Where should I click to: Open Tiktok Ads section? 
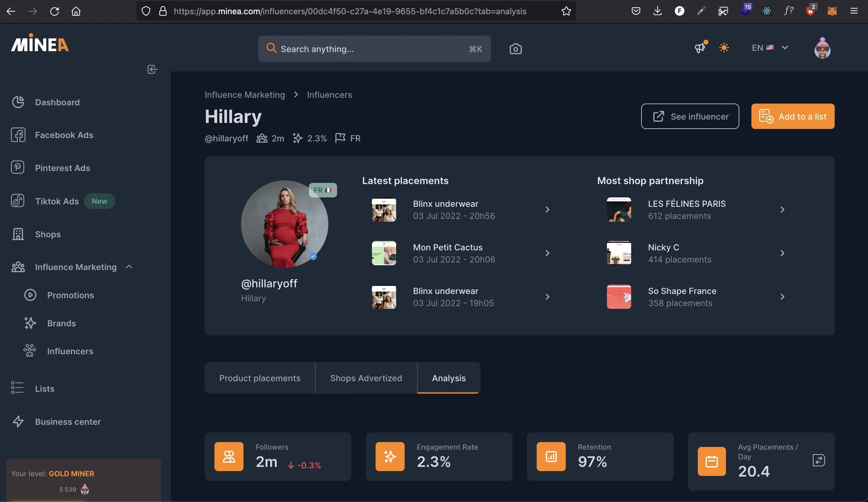57,201
